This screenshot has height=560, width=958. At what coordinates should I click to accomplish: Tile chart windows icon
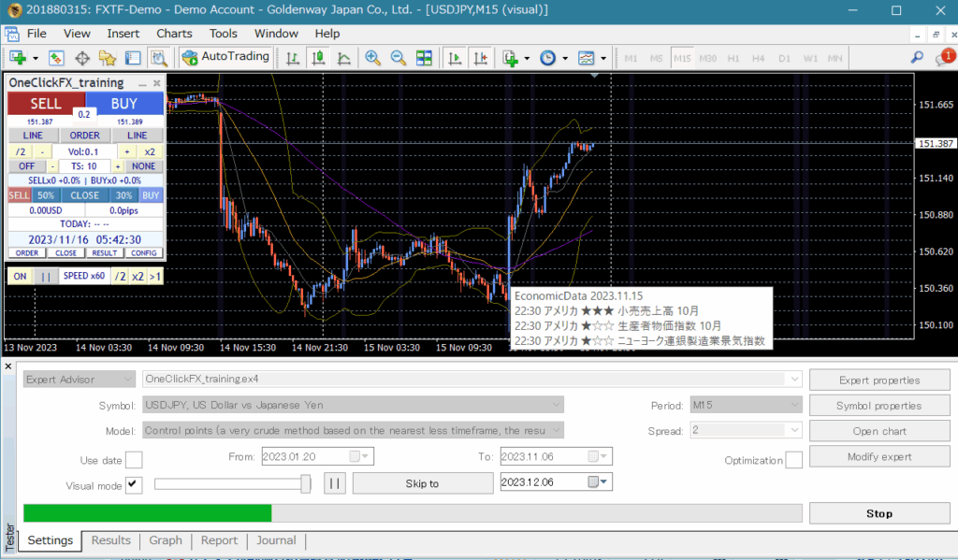pos(424,58)
